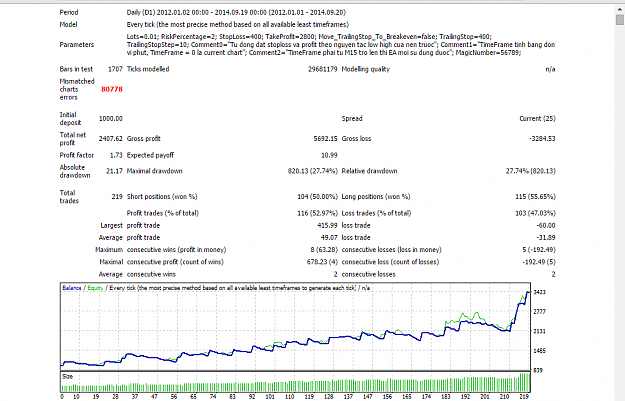Click the Short positions (won %) label
The image size is (625, 401).
click(x=162, y=197)
